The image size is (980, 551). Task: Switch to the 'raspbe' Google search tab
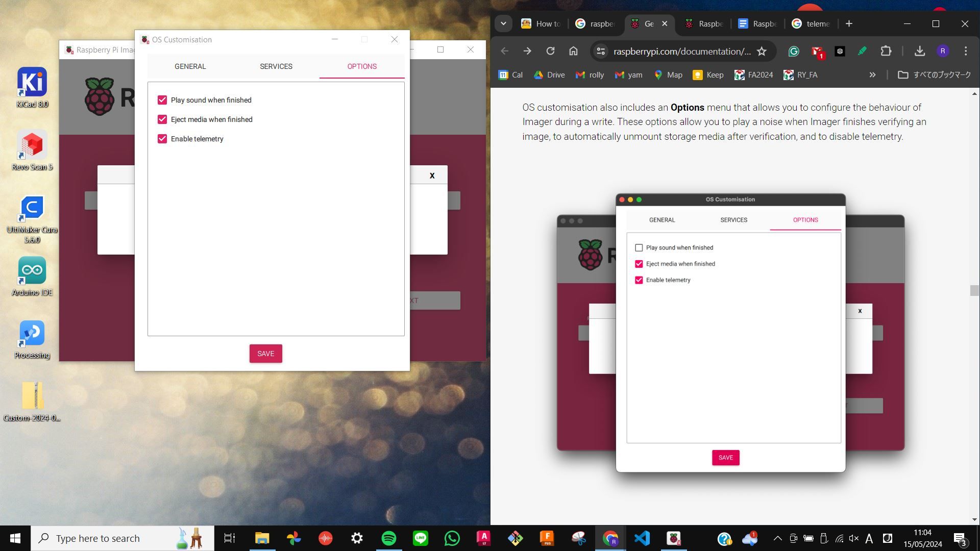[x=595, y=23]
